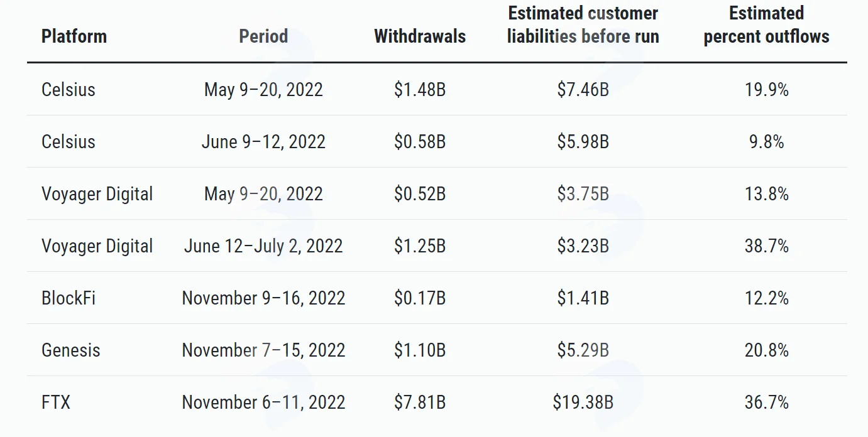Click Estimated percent outflows header

(767, 24)
